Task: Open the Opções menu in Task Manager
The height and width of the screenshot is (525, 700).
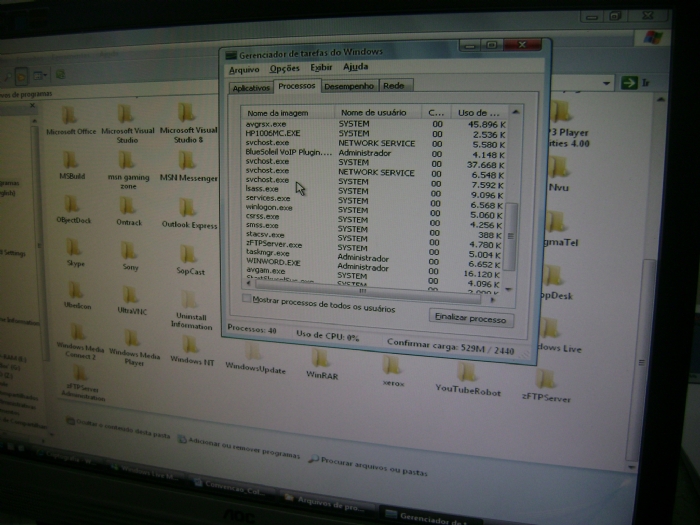Action: click(284, 68)
